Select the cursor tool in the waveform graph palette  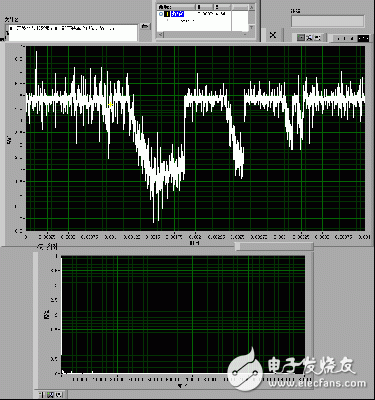301,38
